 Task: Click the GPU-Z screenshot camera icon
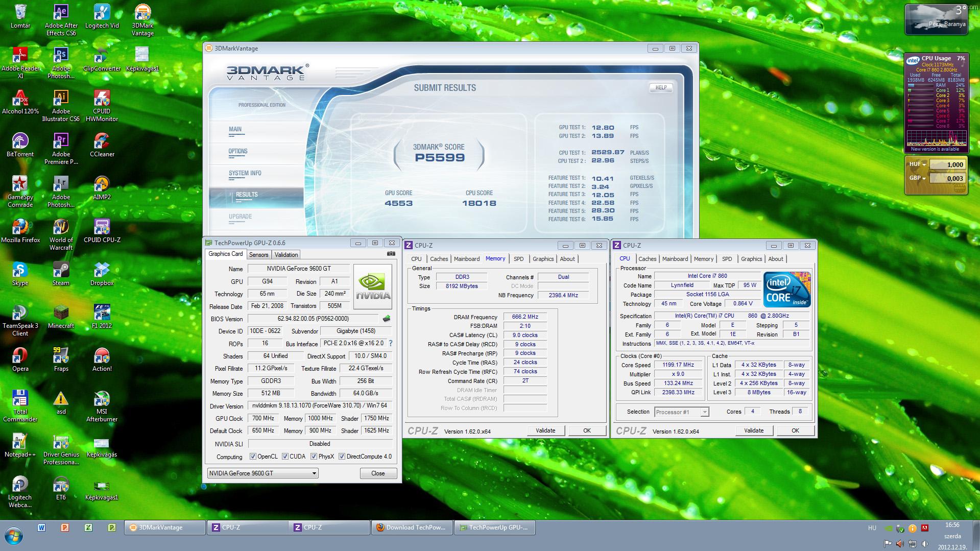point(391,254)
